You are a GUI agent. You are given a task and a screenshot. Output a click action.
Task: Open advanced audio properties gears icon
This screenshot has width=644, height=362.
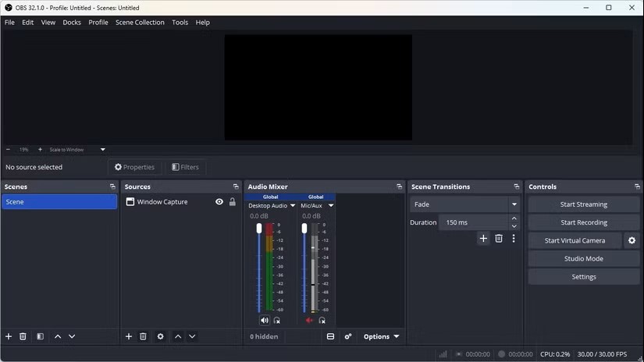click(348, 336)
